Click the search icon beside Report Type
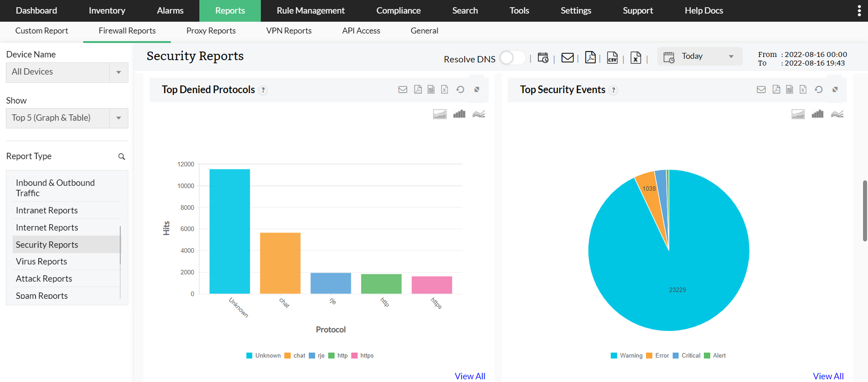The image size is (868, 382). coord(122,156)
